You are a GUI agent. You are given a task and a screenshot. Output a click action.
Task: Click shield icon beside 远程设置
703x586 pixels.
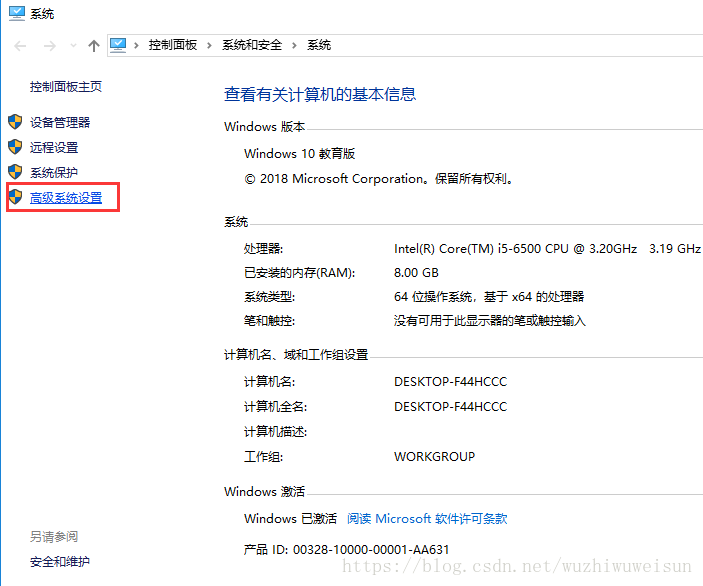coord(15,147)
